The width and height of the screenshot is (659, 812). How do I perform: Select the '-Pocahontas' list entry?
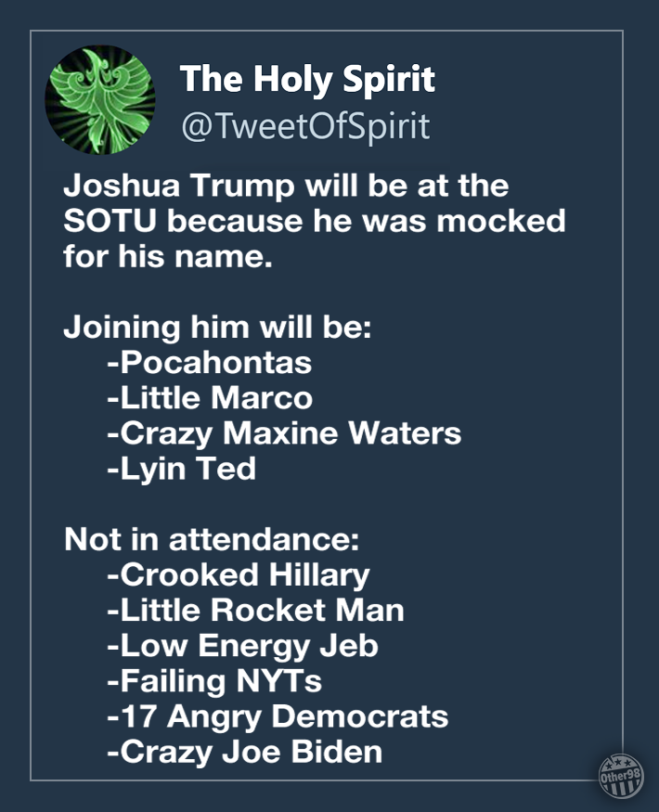coord(210,362)
